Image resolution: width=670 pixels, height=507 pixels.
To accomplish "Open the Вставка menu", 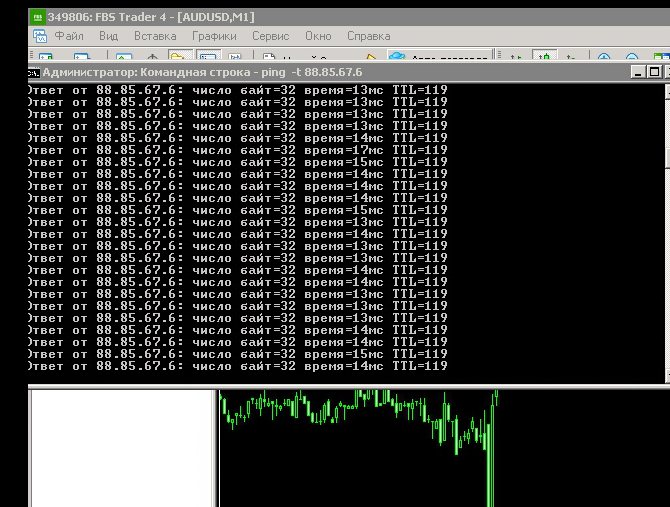I will click(x=155, y=36).
